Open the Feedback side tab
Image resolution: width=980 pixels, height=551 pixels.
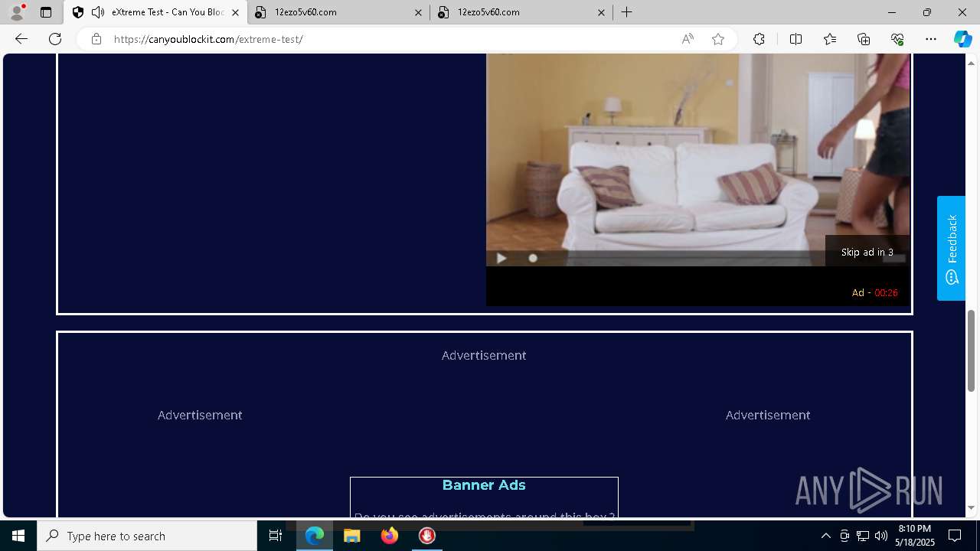click(x=952, y=248)
